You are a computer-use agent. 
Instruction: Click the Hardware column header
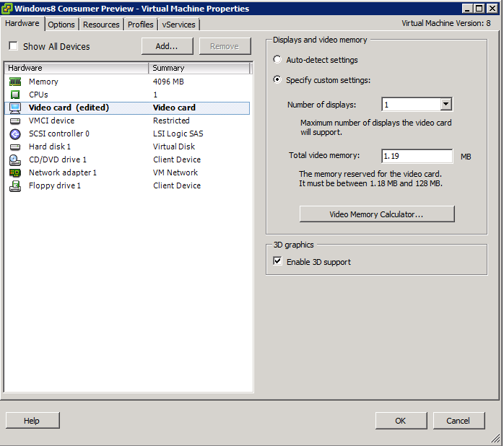click(77, 68)
